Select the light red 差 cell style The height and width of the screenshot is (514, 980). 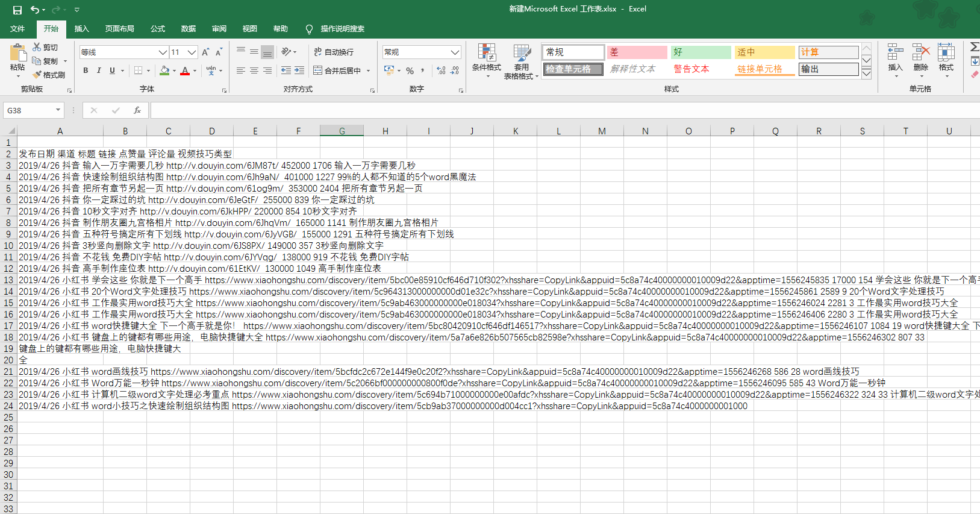coord(637,52)
